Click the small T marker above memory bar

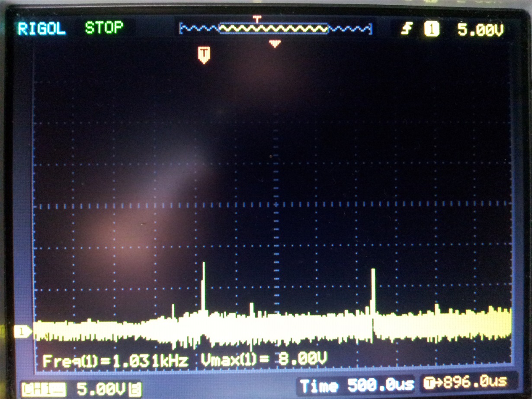click(x=257, y=19)
